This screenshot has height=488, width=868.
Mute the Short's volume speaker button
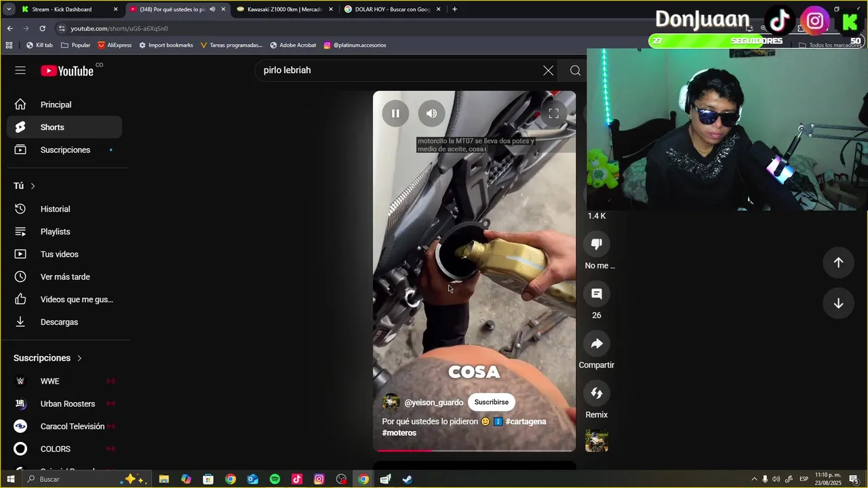click(x=431, y=113)
